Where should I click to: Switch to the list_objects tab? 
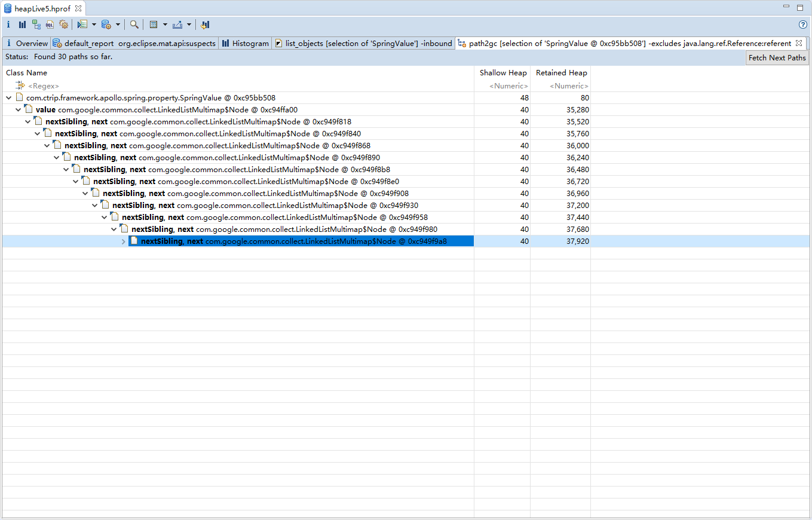(x=364, y=43)
